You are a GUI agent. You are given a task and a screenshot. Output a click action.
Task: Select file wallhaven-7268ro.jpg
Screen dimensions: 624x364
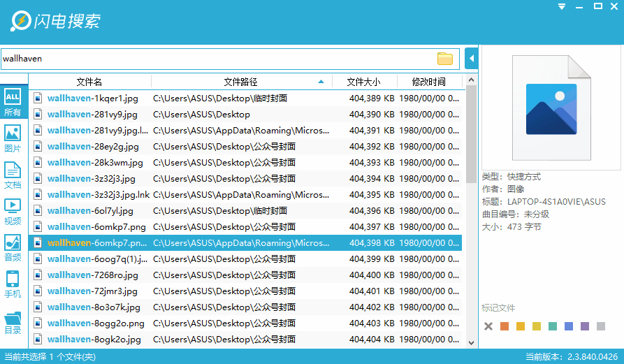click(245, 275)
